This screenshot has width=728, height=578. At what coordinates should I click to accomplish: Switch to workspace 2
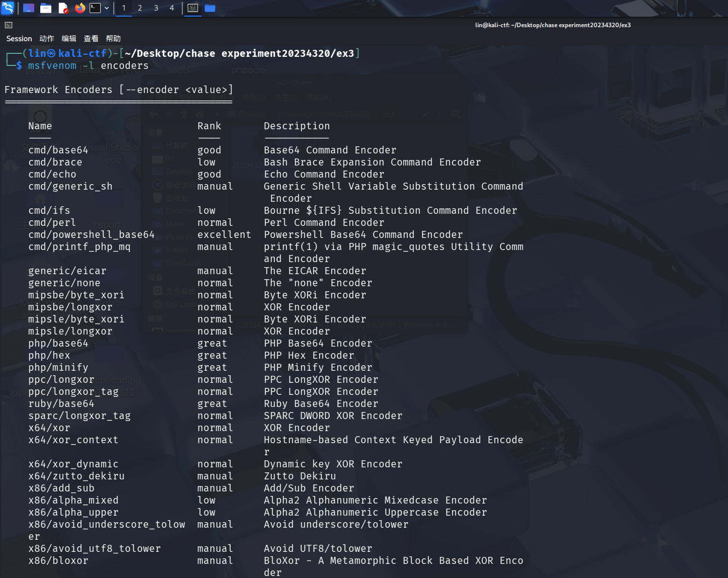[x=140, y=8]
